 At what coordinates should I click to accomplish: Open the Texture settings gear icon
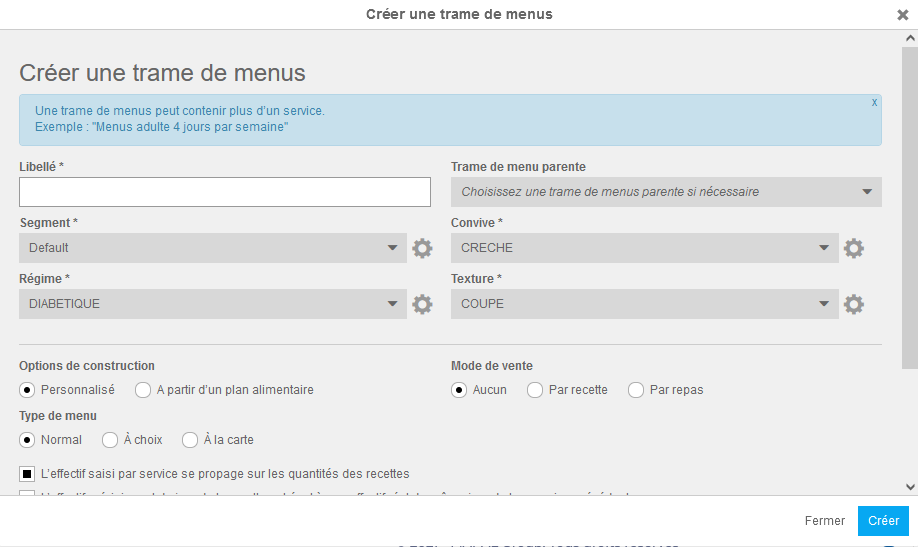point(853,304)
